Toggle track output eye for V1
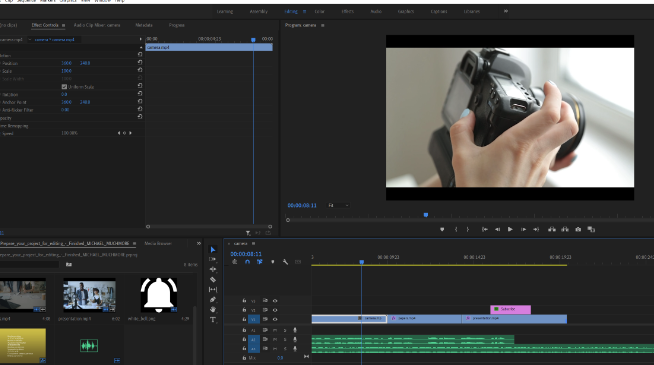 [x=275, y=319]
